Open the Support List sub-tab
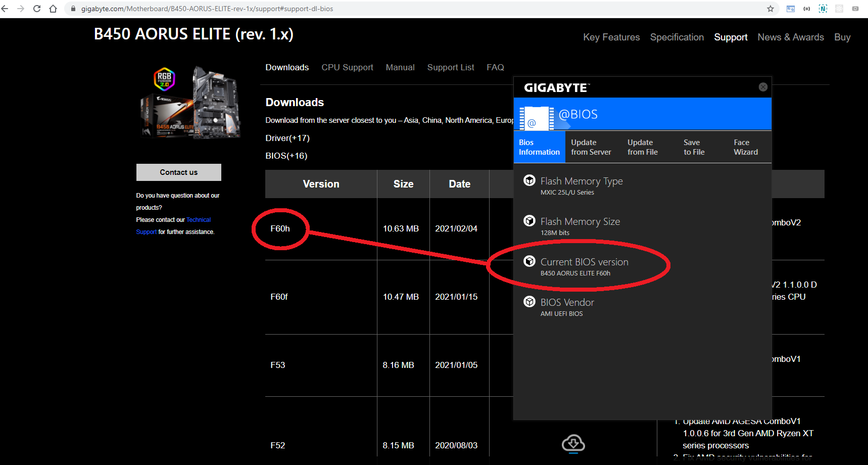868x465 pixels. [451, 67]
